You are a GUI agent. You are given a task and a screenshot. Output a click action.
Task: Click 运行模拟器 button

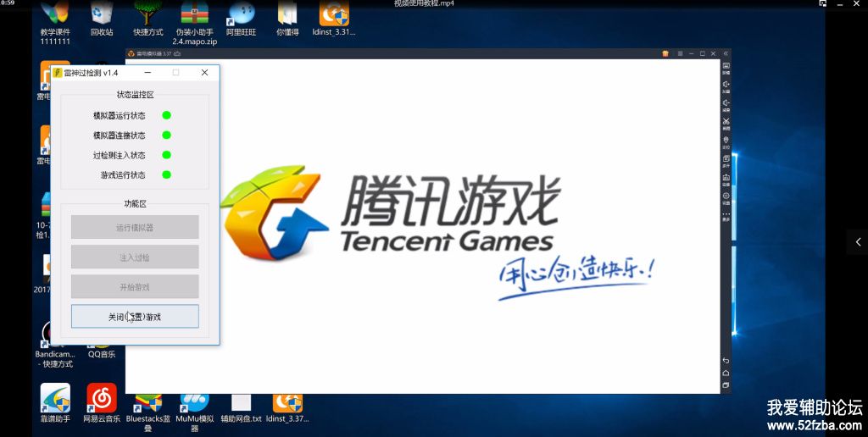tap(135, 227)
